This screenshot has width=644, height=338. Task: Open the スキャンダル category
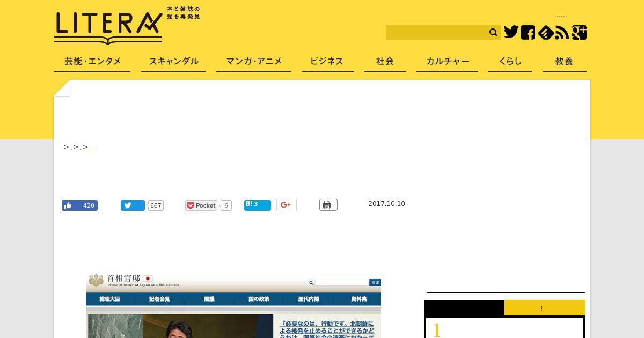[173, 62]
